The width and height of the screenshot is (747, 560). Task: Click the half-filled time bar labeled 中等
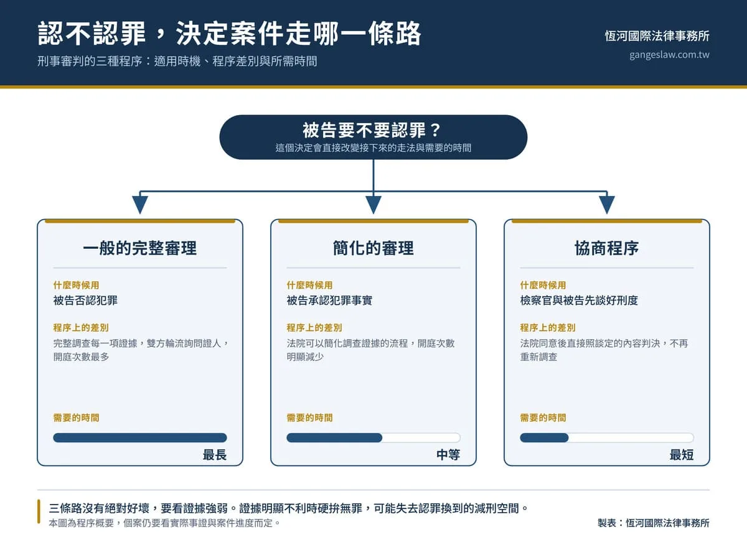click(373, 437)
